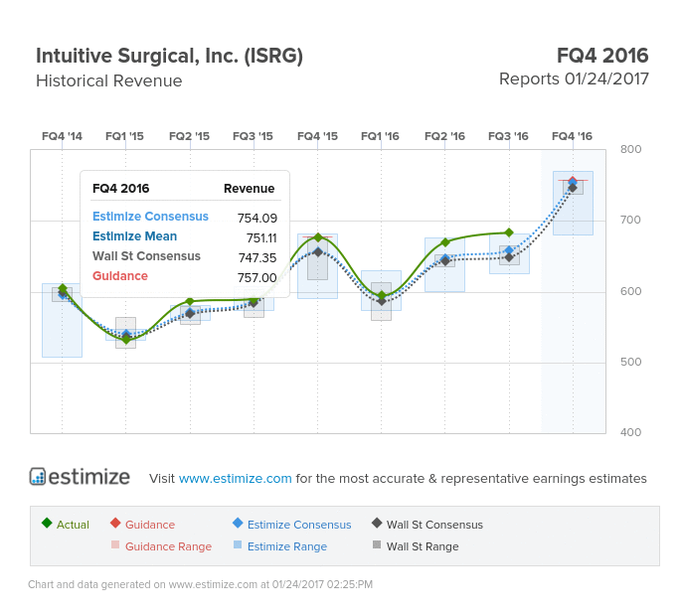Select the Wall St Consensus legend label
Viewport: 681px width, 616px height.
click(434, 525)
